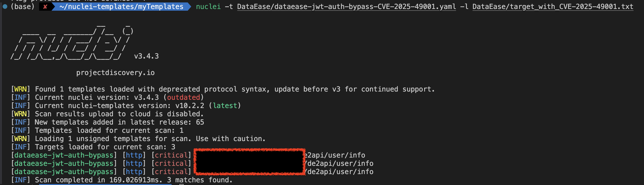This screenshot has height=185, width=644.
Task: Click the red "outdated" version status text
Action: pyautogui.click(x=184, y=98)
